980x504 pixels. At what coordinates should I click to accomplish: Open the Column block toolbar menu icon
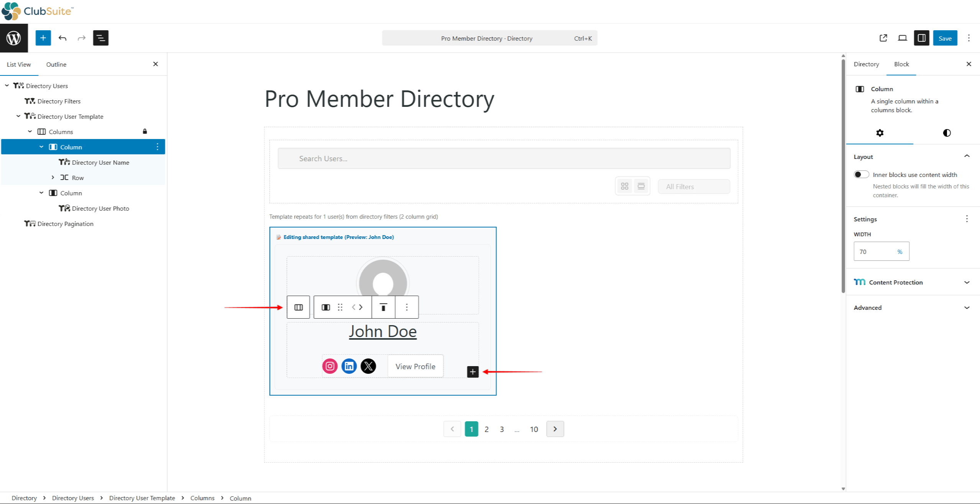[x=407, y=307]
